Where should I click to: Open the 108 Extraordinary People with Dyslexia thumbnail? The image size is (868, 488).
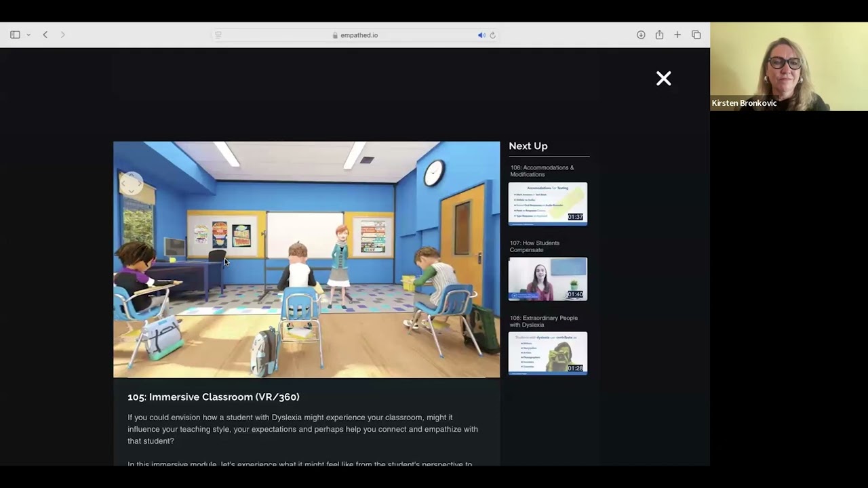(548, 353)
